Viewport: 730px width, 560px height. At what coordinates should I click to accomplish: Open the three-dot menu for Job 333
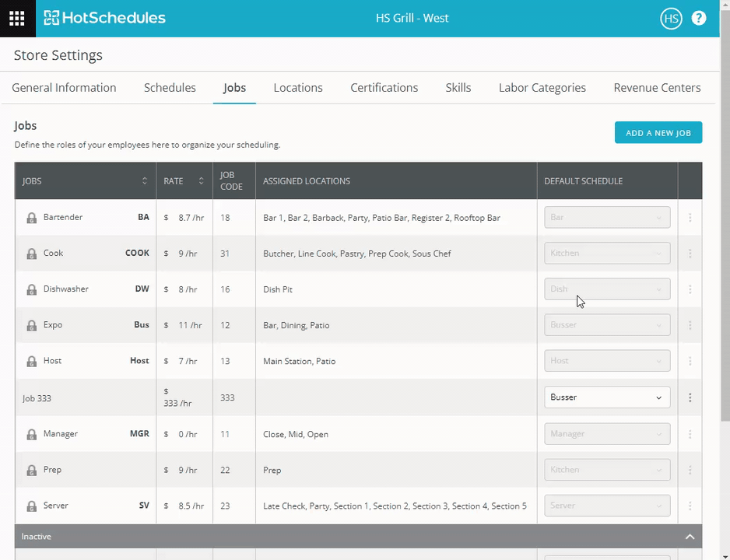(690, 397)
